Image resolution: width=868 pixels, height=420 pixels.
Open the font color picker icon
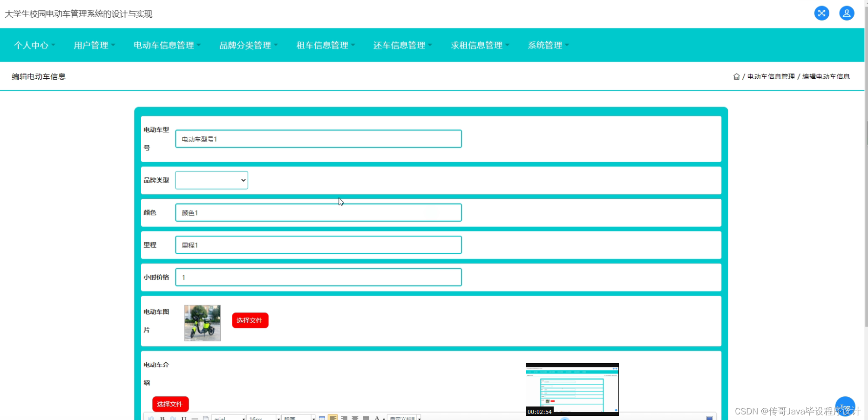[x=377, y=418]
